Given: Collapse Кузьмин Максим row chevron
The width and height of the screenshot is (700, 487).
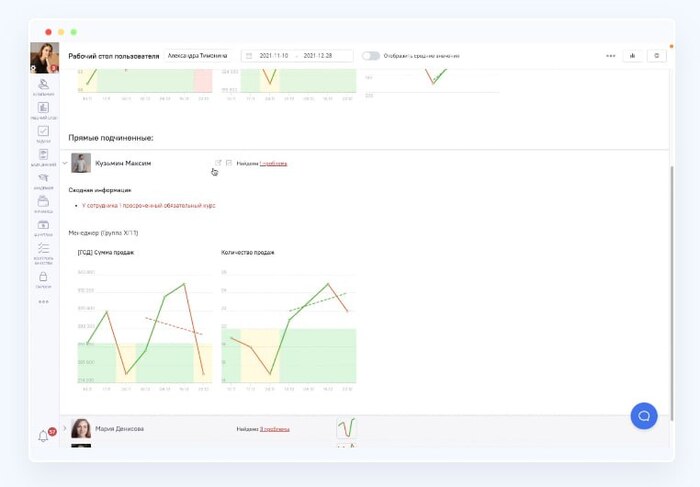Looking at the screenshot, I should point(65,163).
